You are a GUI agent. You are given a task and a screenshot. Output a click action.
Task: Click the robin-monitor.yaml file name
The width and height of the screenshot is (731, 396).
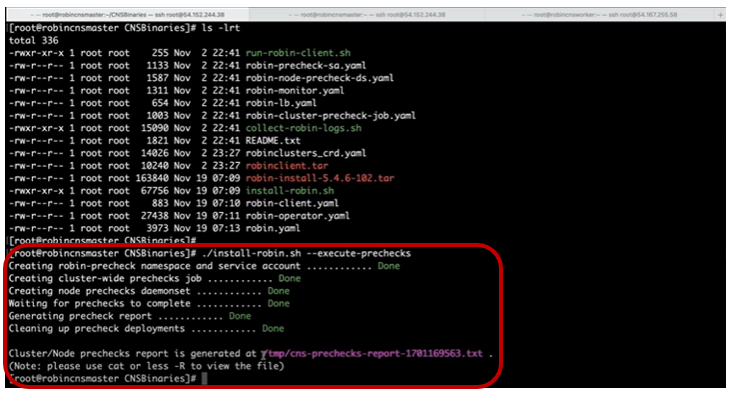tap(295, 90)
